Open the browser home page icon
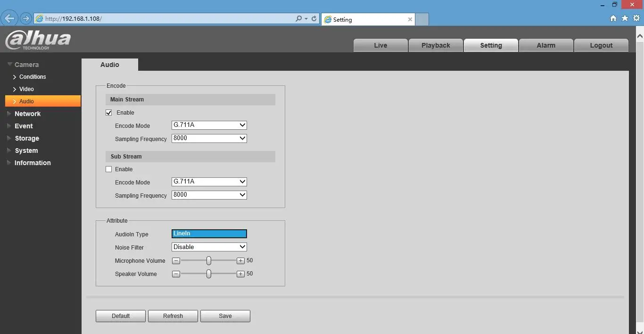The image size is (644, 334). point(613,18)
